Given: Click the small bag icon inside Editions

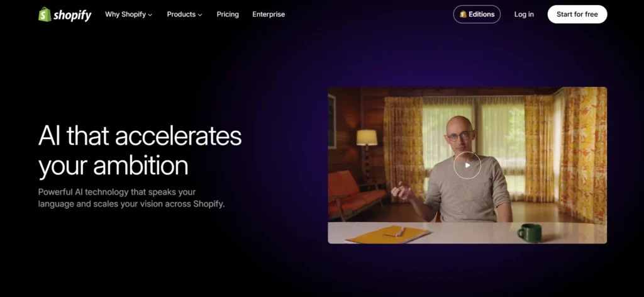Looking at the screenshot, I should [x=464, y=14].
